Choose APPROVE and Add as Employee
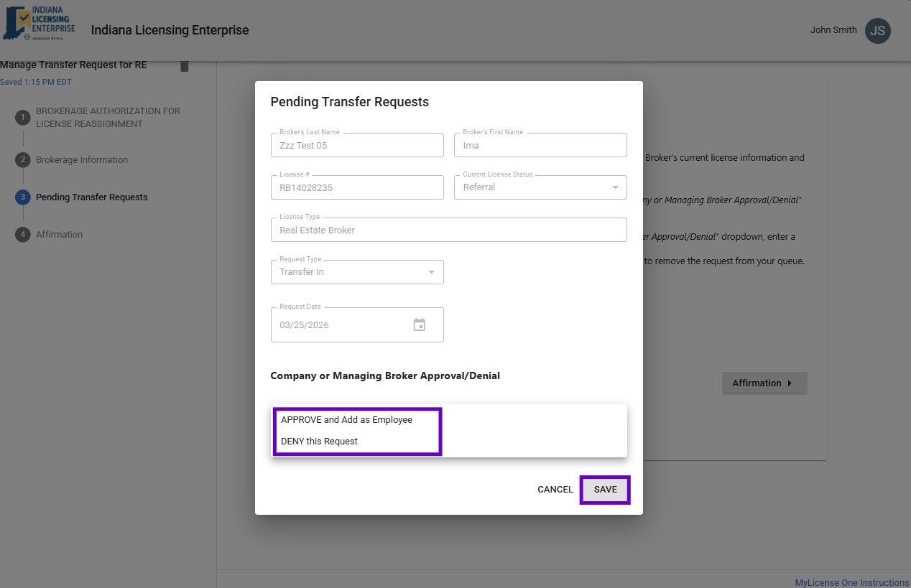The width and height of the screenshot is (911, 588). [x=346, y=420]
